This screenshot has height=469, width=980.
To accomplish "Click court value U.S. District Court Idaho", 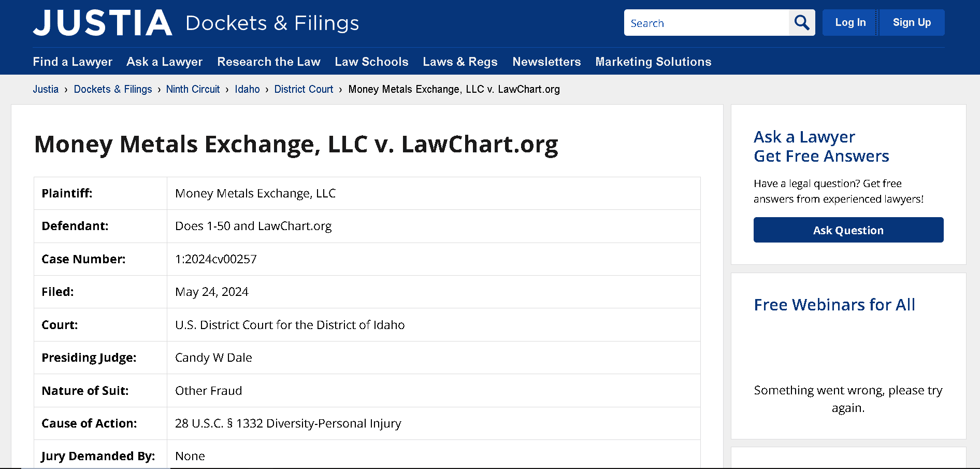I will pyautogui.click(x=290, y=325).
